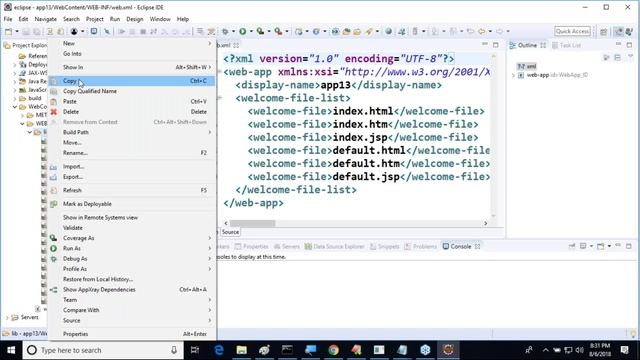Click Refresh in the context menu
Image resolution: width=640 pixels, height=360 pixels.
coord(131,190)
